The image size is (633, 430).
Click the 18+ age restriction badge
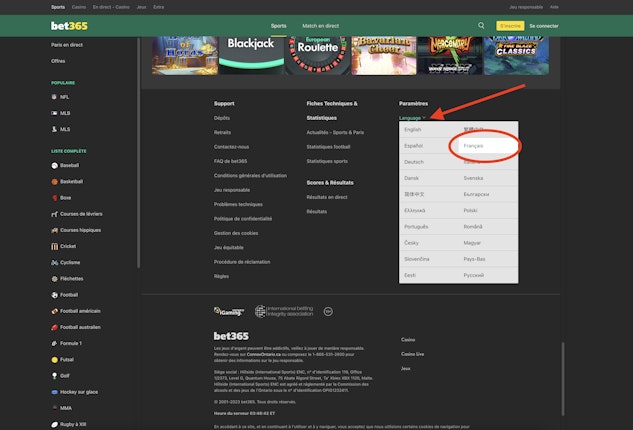pos(327,311)
